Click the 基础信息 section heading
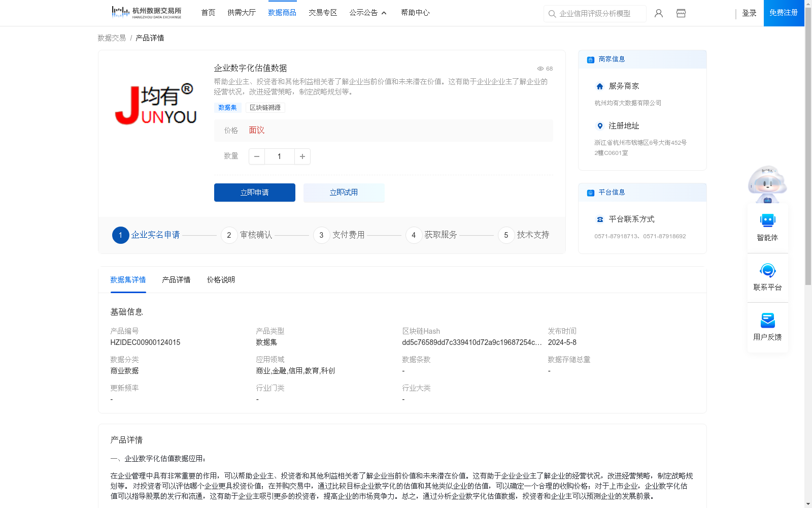812x508 pixels. click(x=126, y=312)
